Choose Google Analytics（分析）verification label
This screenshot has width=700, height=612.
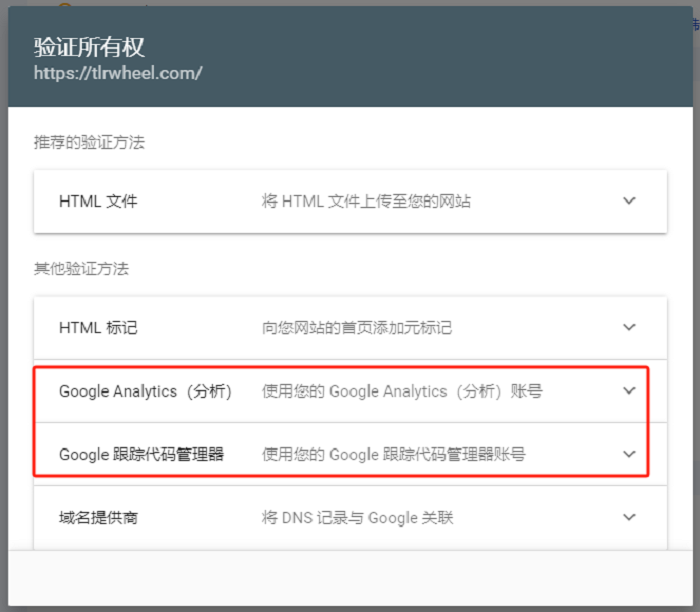point(145,391)
